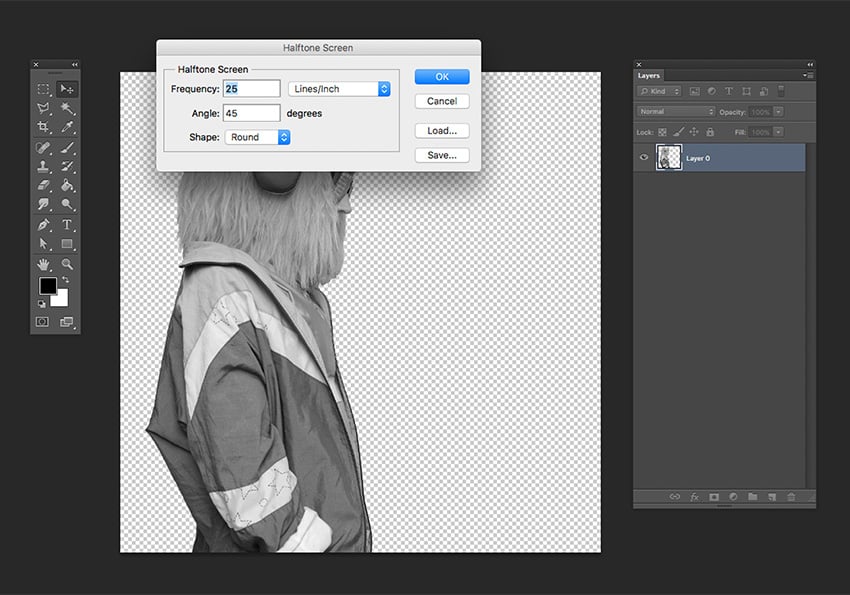Toggle the layer filter switch
Screen dimensions: 850x595
pyautogui.click(x=783, y=91)
